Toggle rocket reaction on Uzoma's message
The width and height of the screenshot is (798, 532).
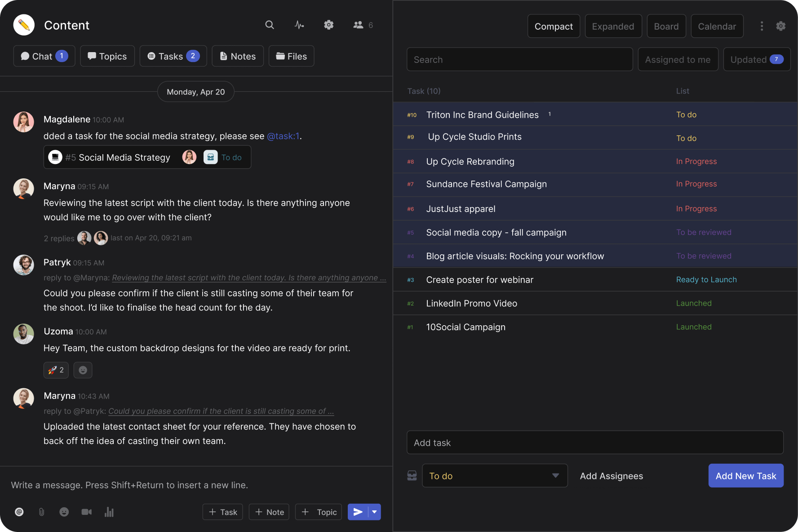[x=56, y=370]
